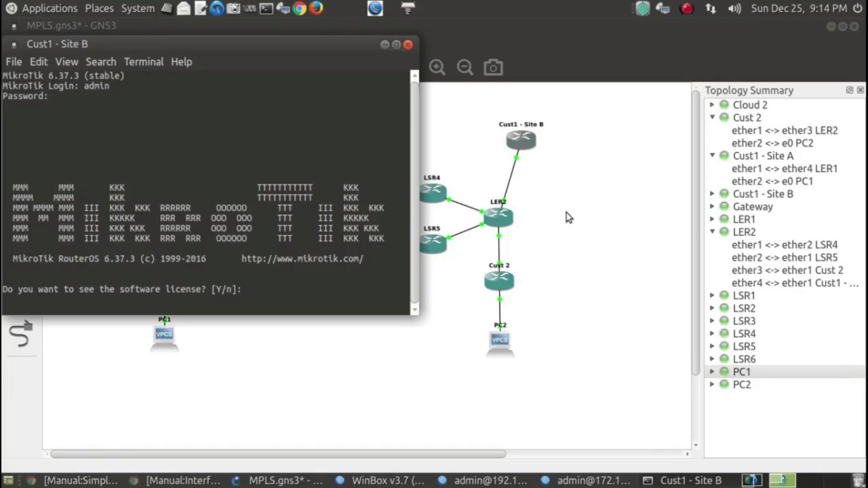Select LSR6 row in Topology Summary

click(785, 359)
